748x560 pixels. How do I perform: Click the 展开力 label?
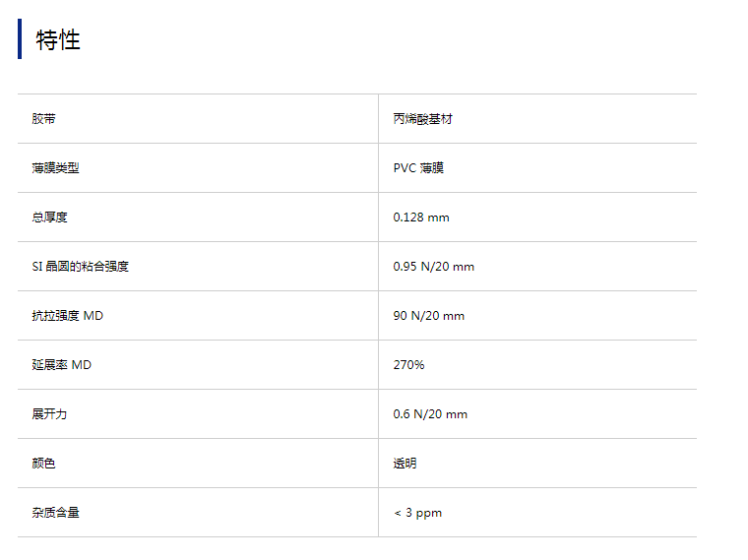point(49,414)
